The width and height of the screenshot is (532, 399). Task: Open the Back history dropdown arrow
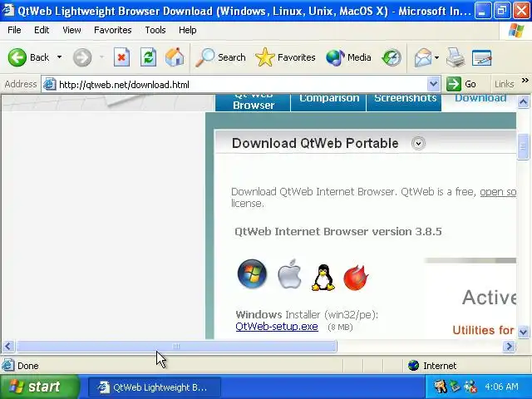click(59, 57)
